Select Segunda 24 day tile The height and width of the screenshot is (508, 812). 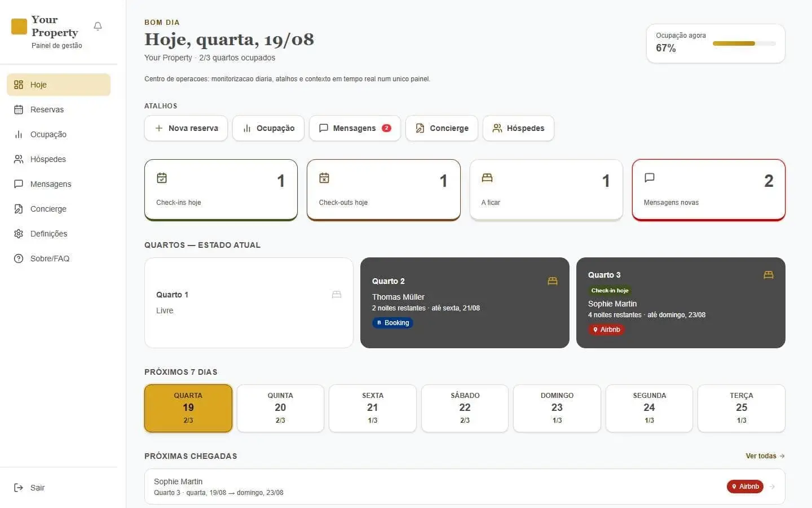pyautogui.click(x=649, y=409)
